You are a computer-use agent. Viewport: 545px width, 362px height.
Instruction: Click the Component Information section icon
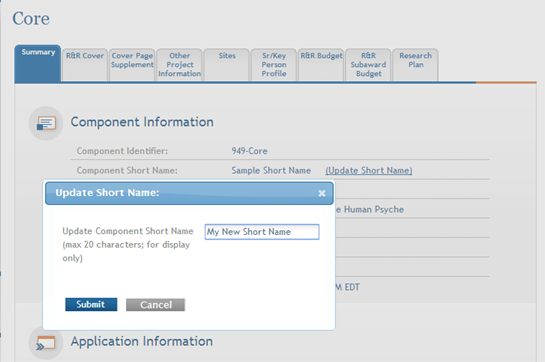click(x=46, y=123)
